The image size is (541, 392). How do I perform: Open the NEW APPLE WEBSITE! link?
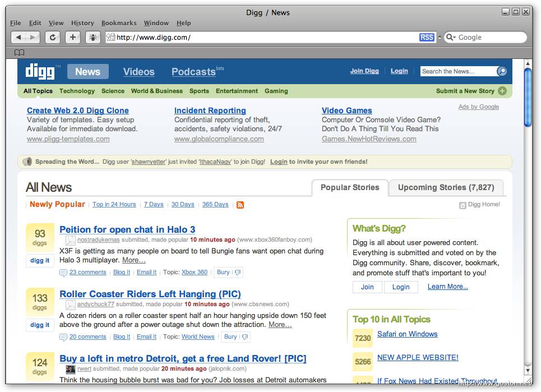(x=418, y=357)
